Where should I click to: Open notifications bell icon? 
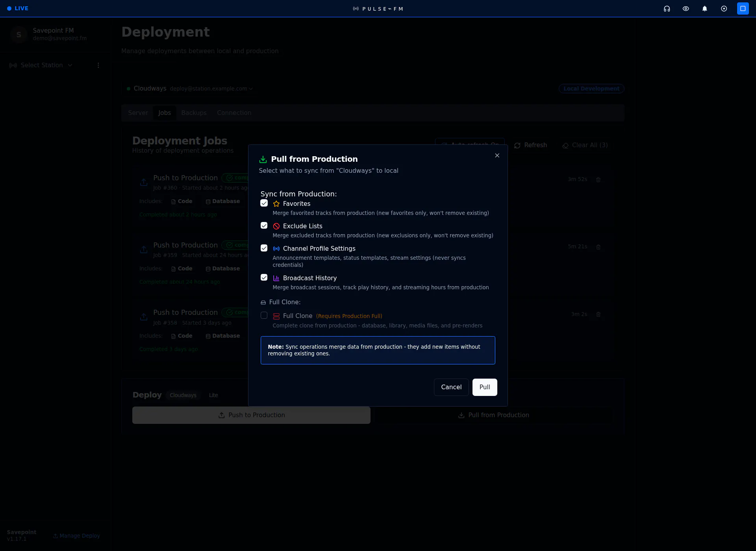(704, 9)
